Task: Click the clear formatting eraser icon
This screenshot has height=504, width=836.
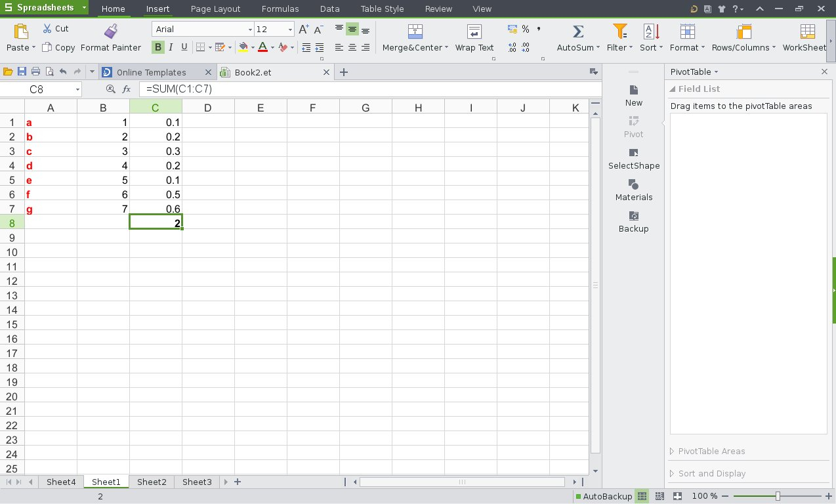Action: point(282,47)
